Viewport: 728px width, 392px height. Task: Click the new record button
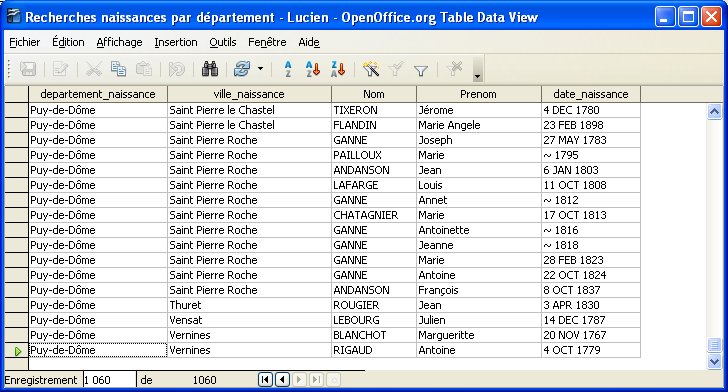coord(333,380)
